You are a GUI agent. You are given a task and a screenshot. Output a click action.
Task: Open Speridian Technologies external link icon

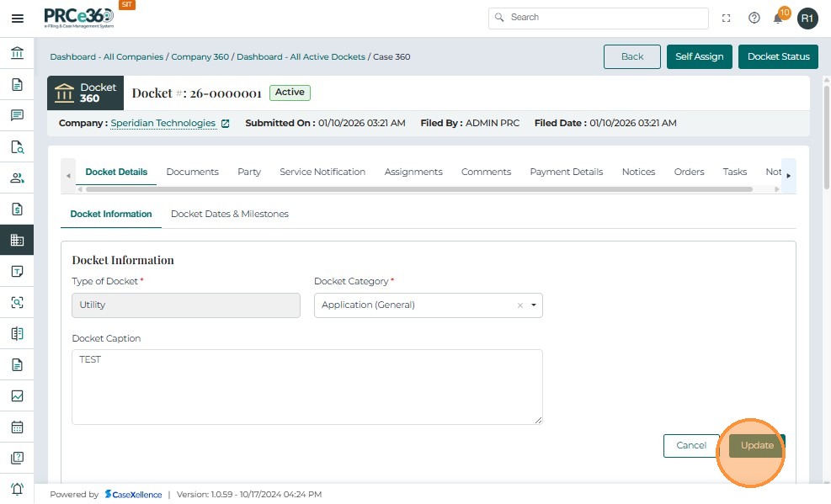[225, 124]
